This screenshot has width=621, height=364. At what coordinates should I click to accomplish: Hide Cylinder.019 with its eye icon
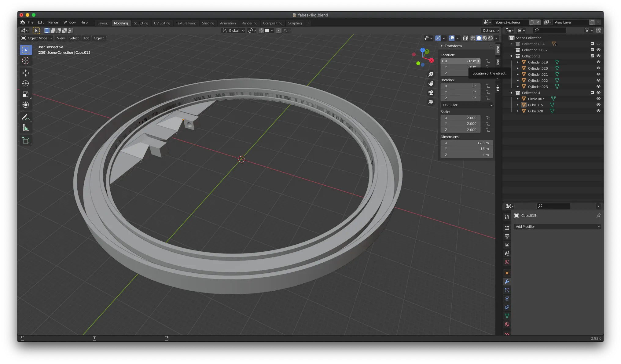pos(598,62)
